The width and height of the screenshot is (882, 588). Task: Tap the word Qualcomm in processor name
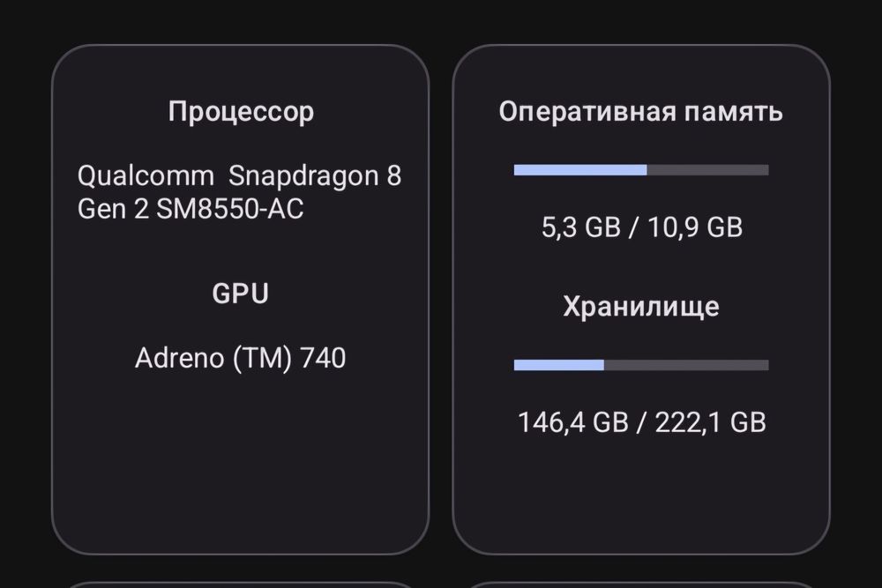(x=146, y=176)
